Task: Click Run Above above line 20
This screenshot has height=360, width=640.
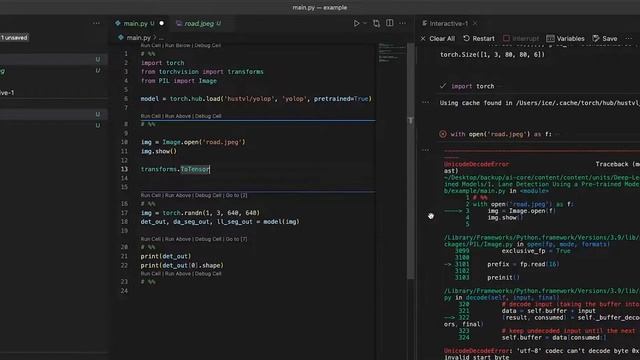Action: pos(178,239)
